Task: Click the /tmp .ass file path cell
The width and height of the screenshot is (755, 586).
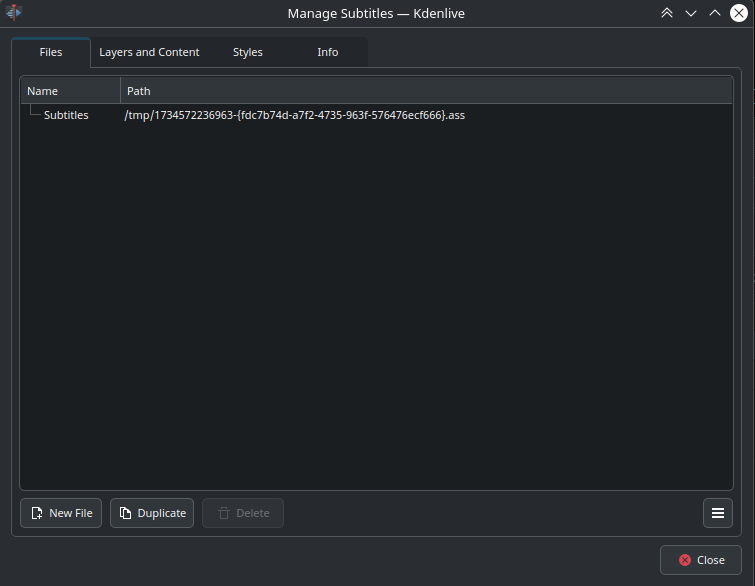Action: click(x=294, y=115)
